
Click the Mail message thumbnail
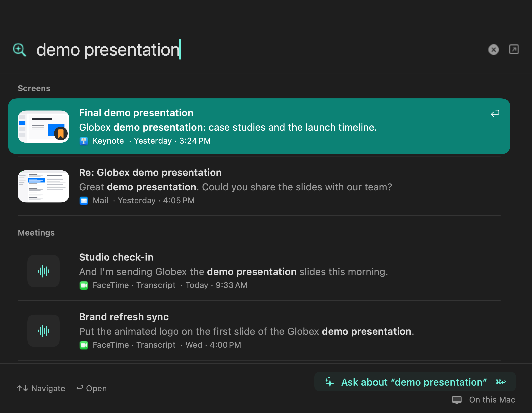[44, 186]
